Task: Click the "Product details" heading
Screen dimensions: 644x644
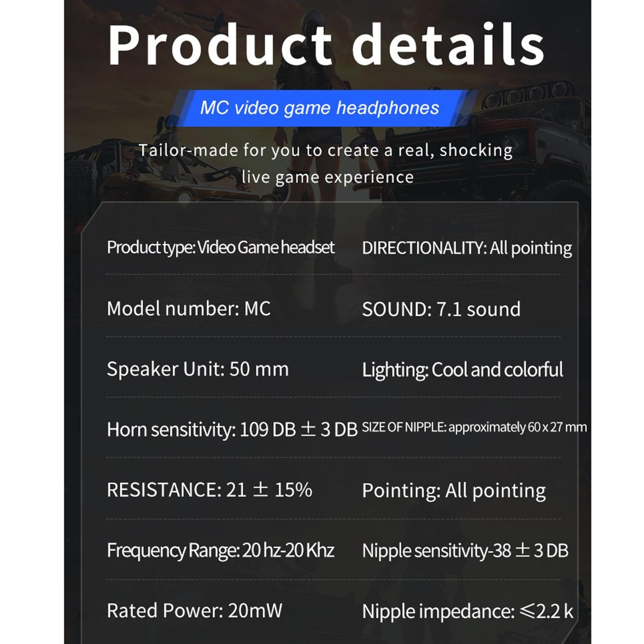Action: tap(326, 44)
